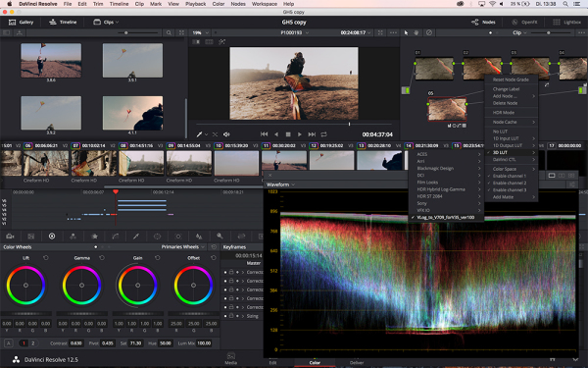The image size is (588, 368).
Task: Expand the Film Looks LUT submenu
Action: click(x=446, y=183)
